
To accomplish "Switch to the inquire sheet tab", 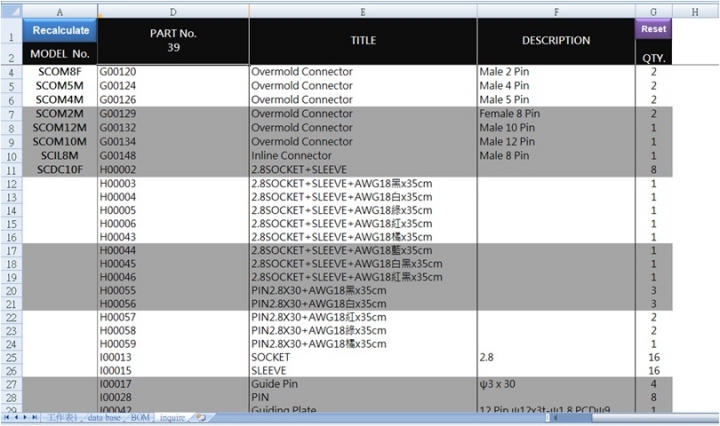I will tap(172, 417).
